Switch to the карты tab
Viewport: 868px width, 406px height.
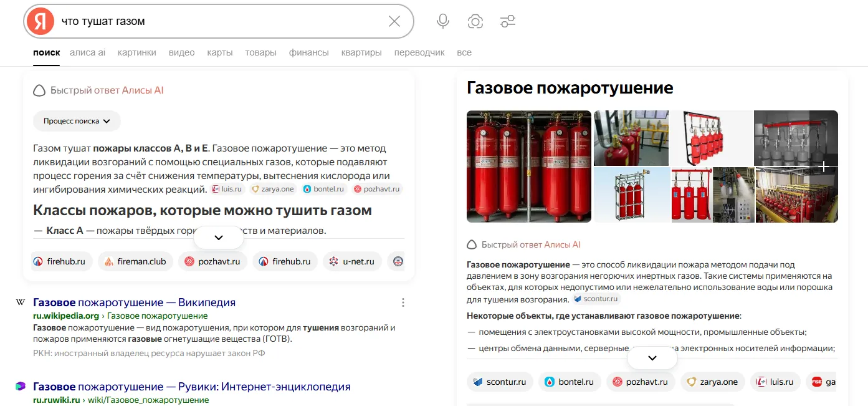pos(220,52)
